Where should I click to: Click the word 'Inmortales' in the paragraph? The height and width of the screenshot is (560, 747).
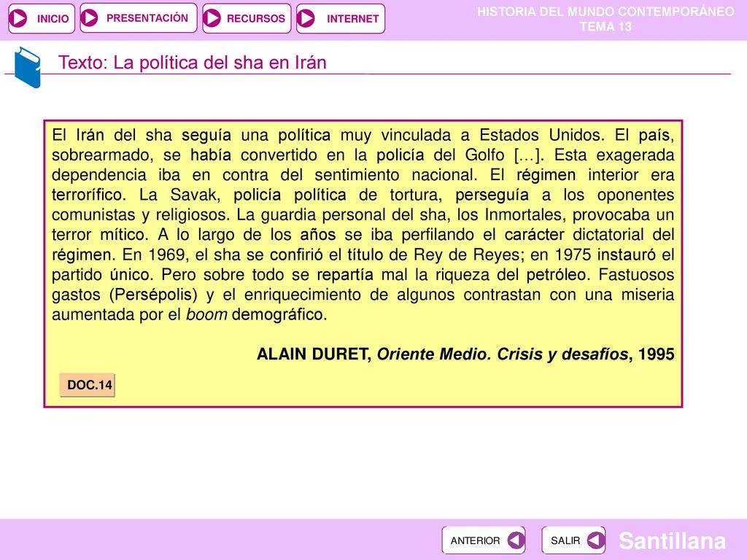pyautogui.click(x=525, y=215)
